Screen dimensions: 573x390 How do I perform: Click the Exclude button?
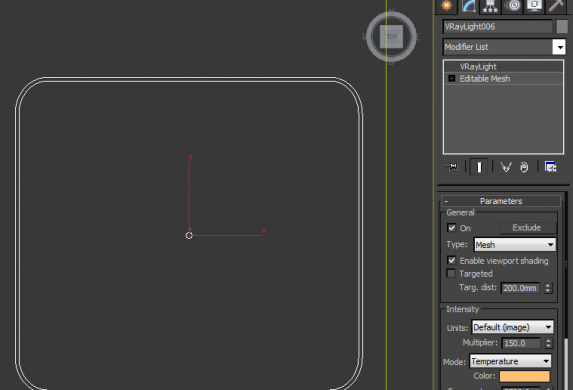527,228
